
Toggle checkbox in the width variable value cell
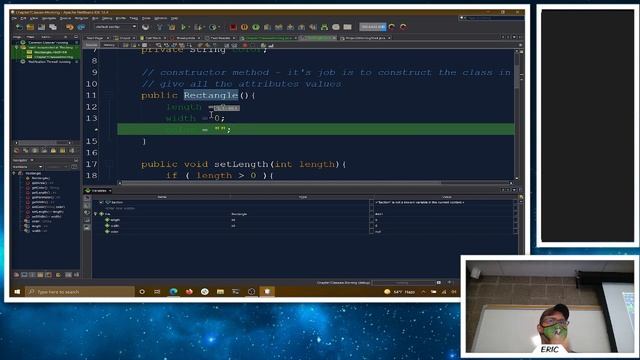tap(371, 225)
